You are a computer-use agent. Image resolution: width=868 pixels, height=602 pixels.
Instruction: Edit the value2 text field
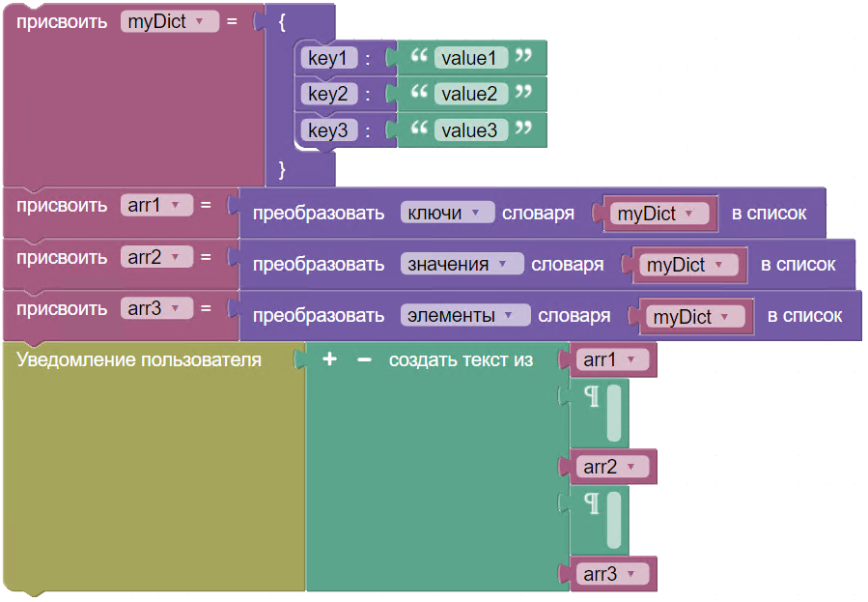pos(470,94)
